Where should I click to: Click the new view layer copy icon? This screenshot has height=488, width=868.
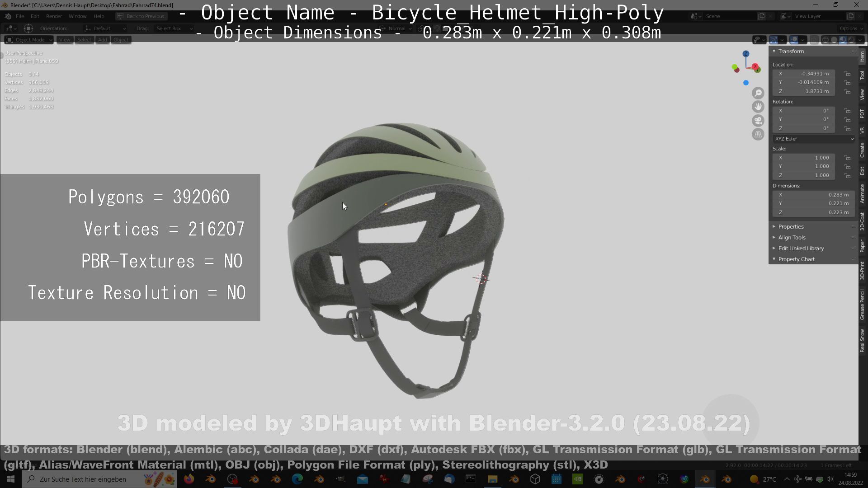pos(850,16)
